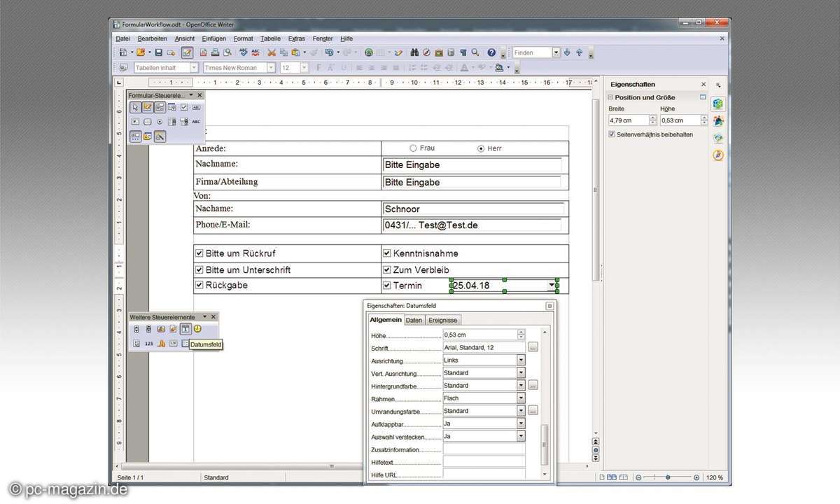
Task: Toggle the Edit File mode icon
Action: pyautogui.click(x=187, y=52)
